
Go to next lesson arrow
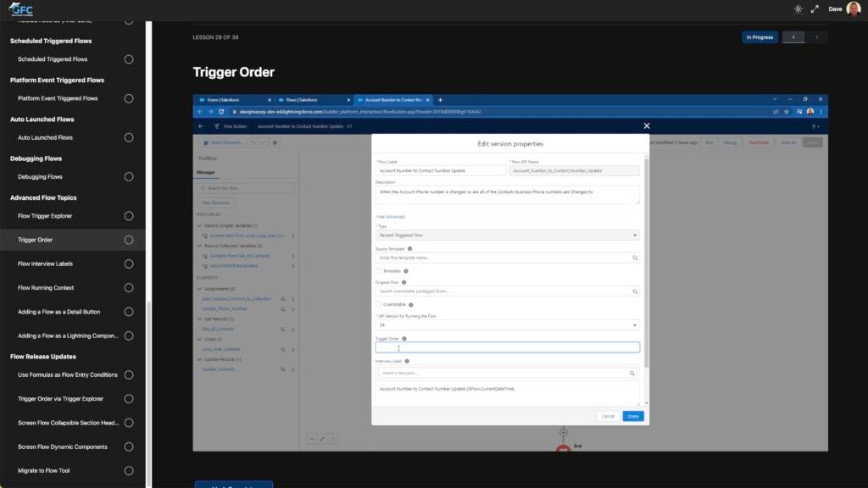point(816,37)
